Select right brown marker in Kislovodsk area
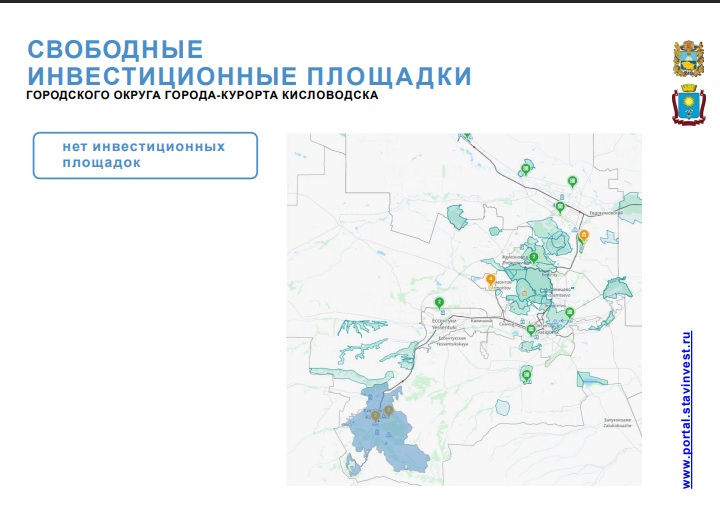 [x=388, y=410]
